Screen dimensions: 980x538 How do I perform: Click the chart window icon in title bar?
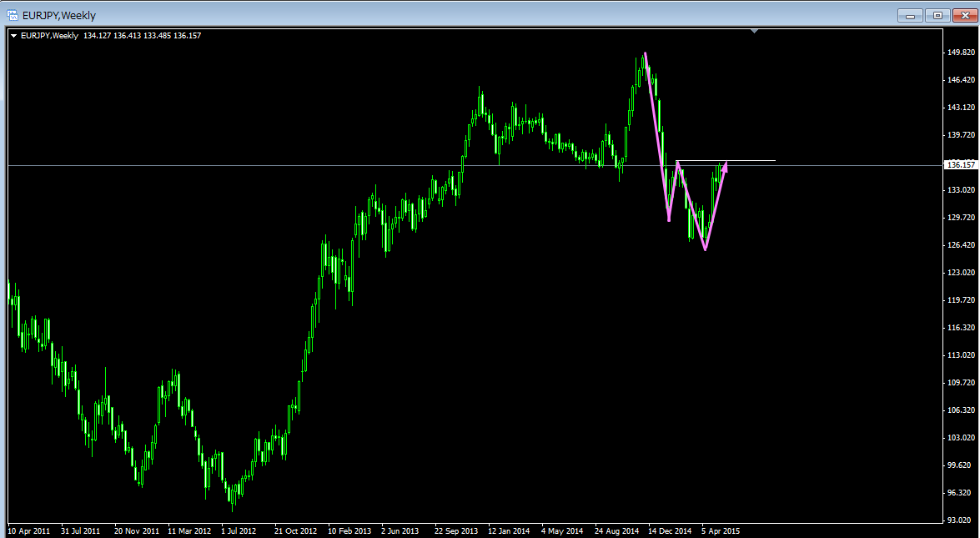click(13, 15)
